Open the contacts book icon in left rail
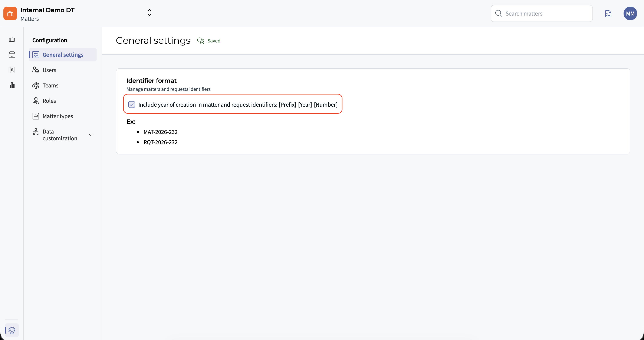Viewport: 644px width, 340px height. point(12,70)
